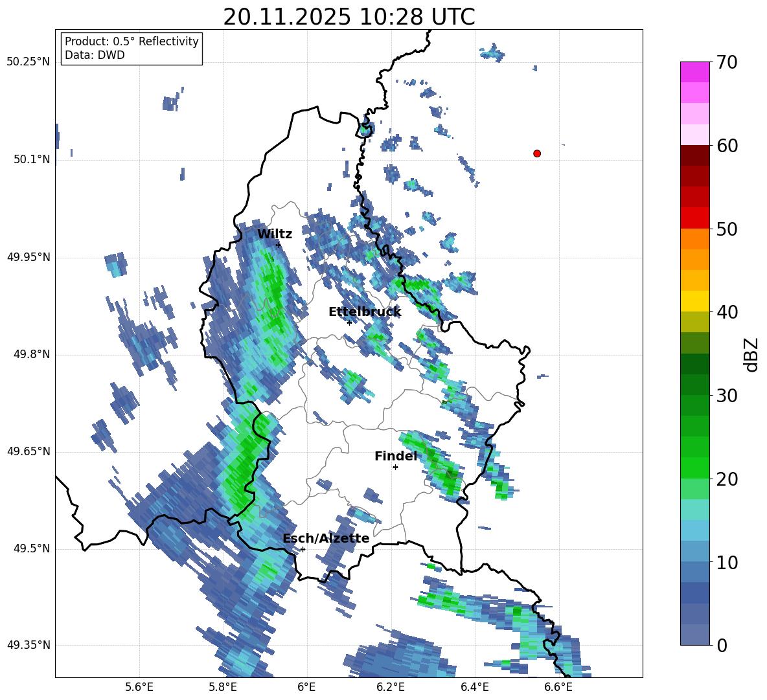Click the 50.25°N latitude label

pyautogui.click(x=29, y=62)
